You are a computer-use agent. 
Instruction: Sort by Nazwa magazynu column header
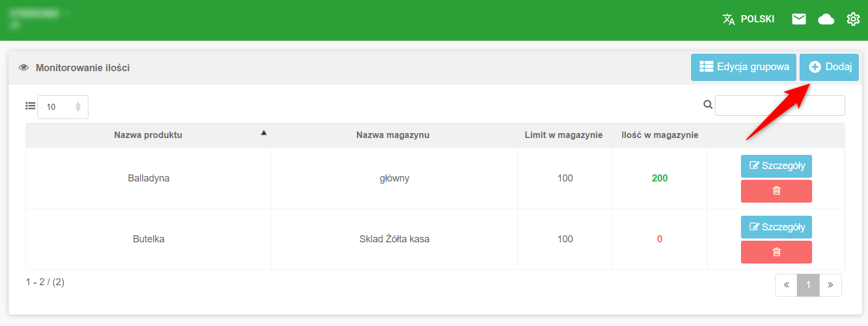coord(392,135)
